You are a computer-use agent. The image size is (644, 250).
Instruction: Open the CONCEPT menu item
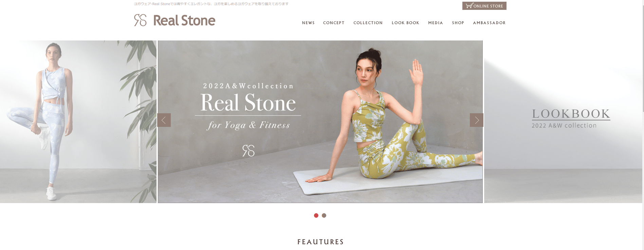click(334, 23)
